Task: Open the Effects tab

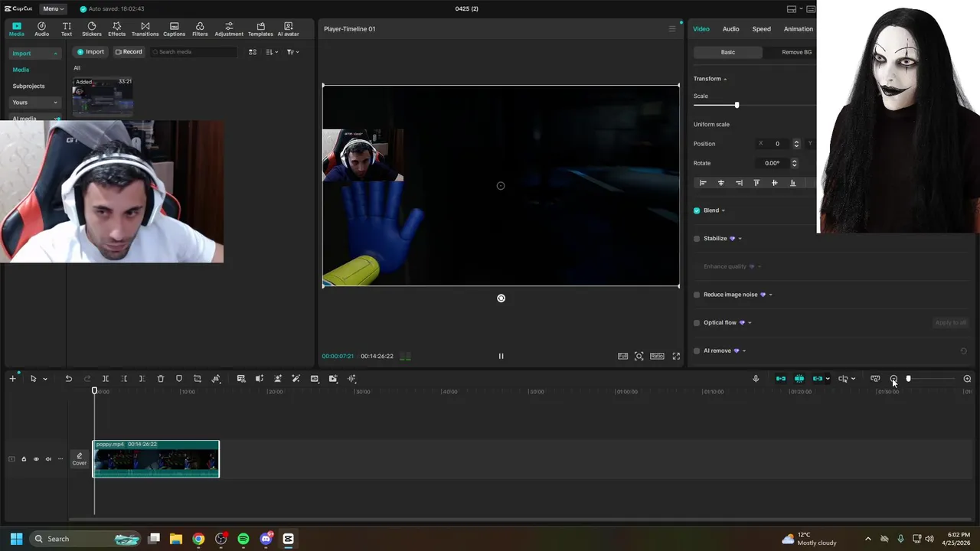Action: point(116,29)
